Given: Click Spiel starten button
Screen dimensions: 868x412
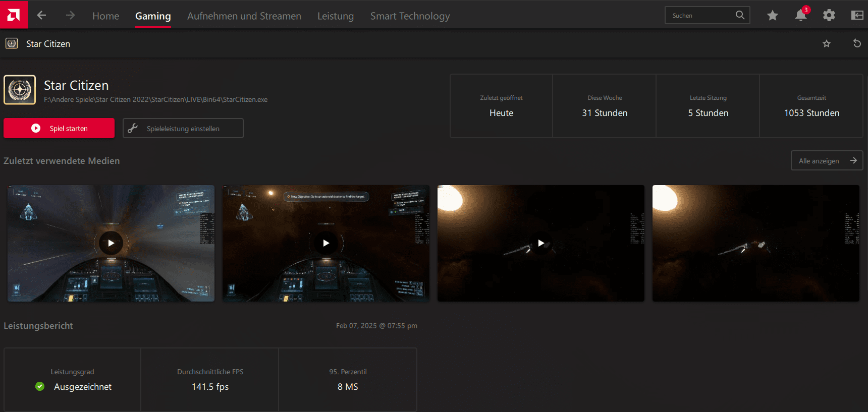Looking at the screenshot, I should coord(59,128).
